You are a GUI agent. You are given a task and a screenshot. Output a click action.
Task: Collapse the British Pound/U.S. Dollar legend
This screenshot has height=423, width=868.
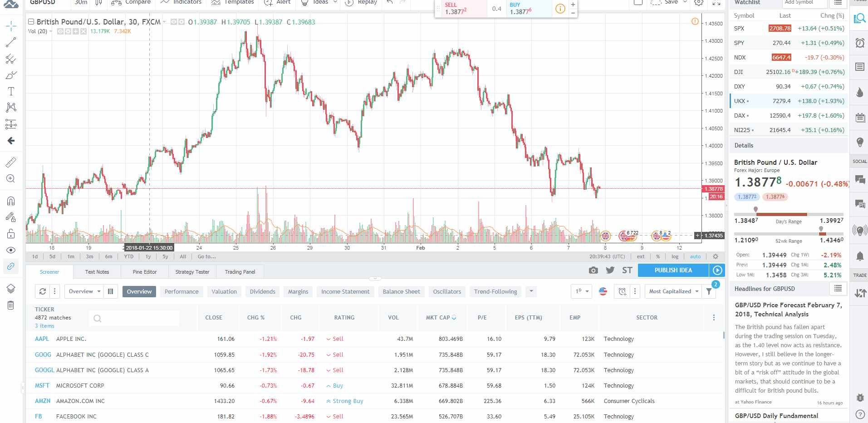coord(31,22)
